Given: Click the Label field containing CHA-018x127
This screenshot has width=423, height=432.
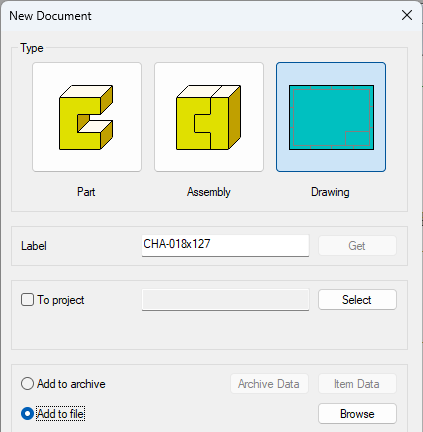Looking at the screenshot, I should click(225, 246).
